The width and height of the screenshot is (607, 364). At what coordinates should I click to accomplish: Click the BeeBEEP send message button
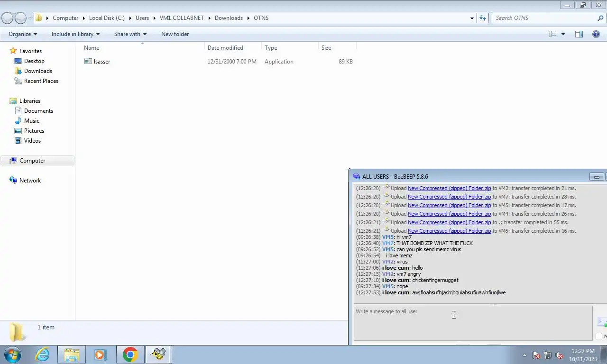602,322
